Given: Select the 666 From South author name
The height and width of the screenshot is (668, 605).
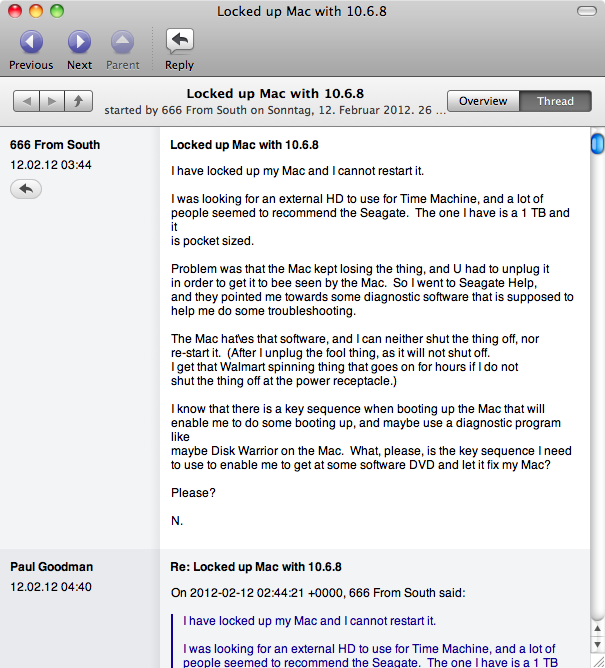Looking at the screenshot, I should pos(55,145).
